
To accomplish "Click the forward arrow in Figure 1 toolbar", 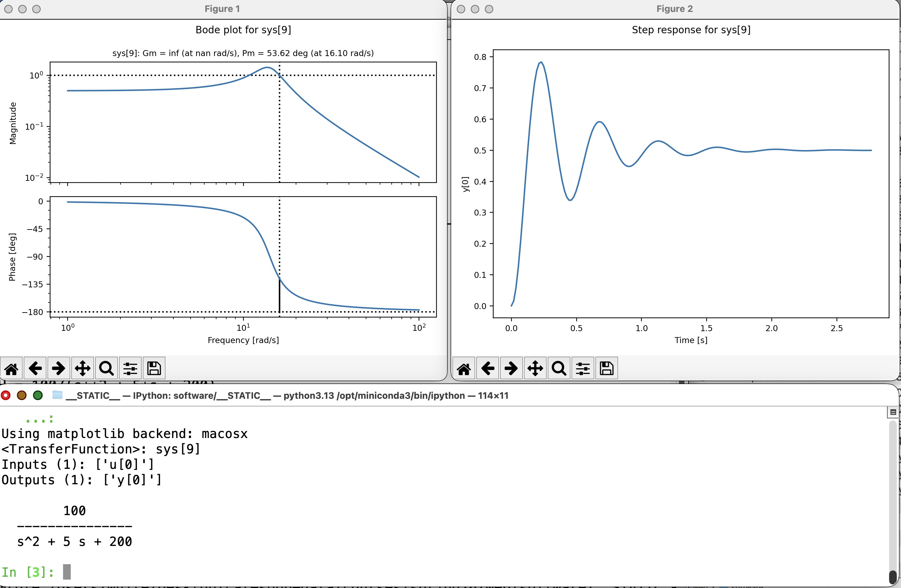I will point(59,368).
